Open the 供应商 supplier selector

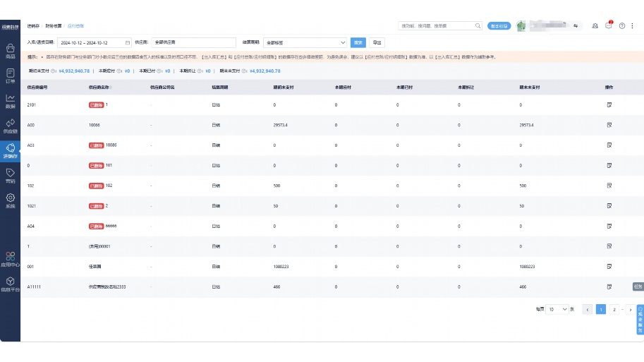[194, 42]
